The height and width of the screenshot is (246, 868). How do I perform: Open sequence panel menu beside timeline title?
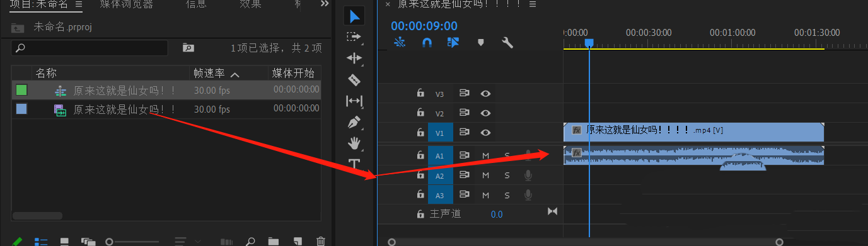[x=533, y=4]
